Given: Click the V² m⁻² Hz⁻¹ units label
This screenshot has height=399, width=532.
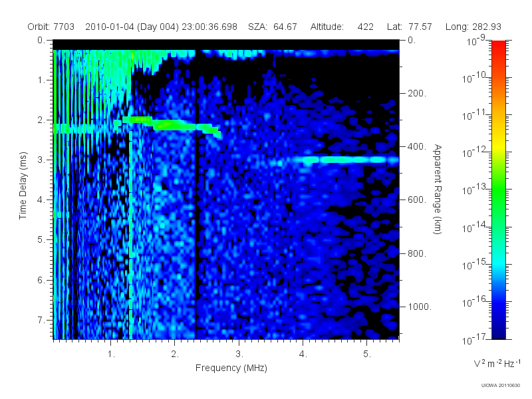Looking at the screenshot, I should [497, 363].
